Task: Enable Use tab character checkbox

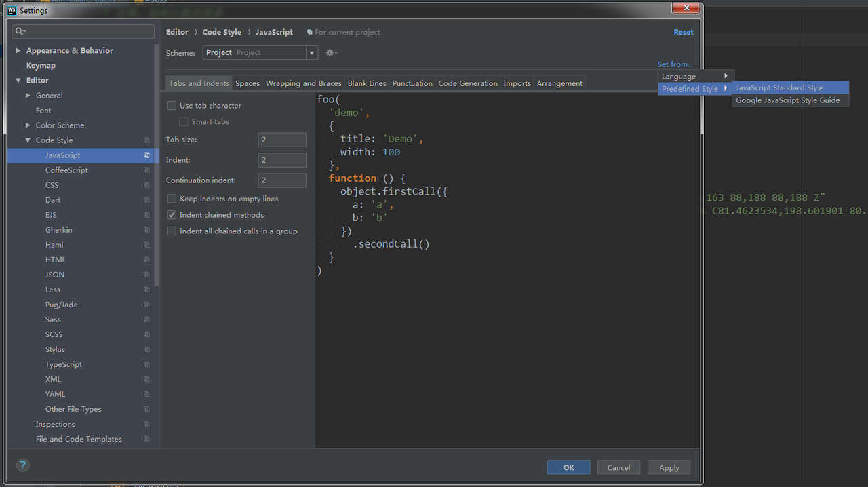Action: (x=172, y=106)
